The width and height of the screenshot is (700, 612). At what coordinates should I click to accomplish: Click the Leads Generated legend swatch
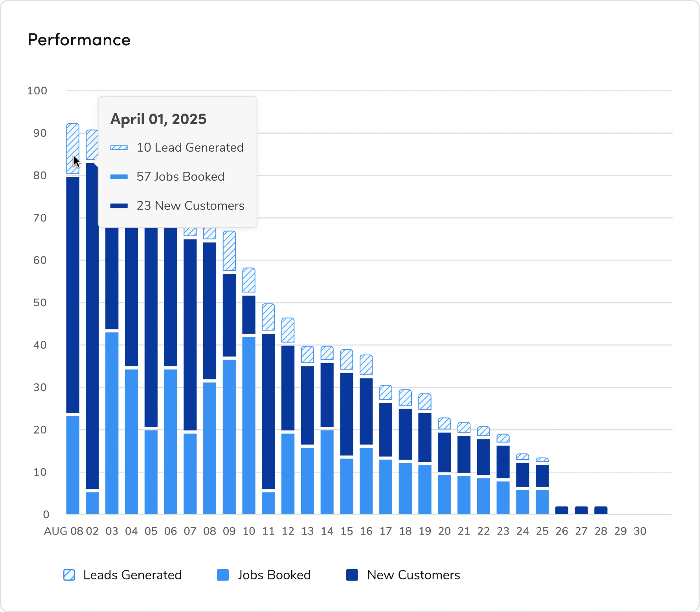coord(69,575)
